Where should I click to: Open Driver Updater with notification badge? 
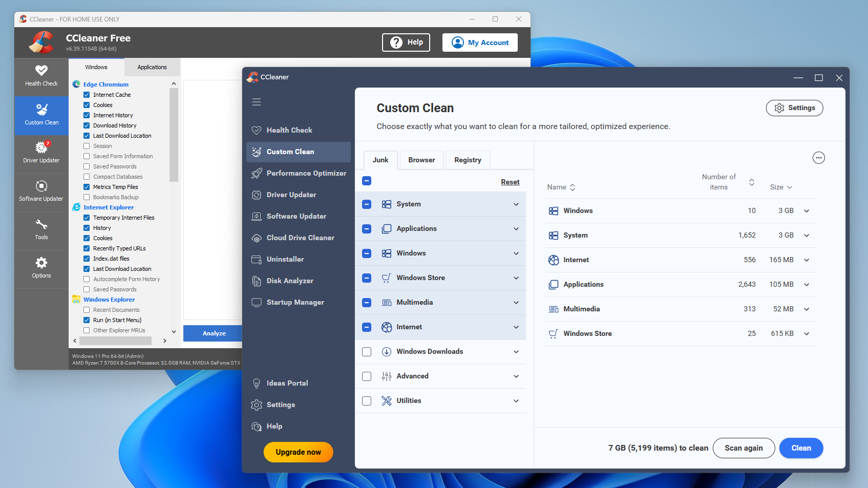click(x=41, y=153)
